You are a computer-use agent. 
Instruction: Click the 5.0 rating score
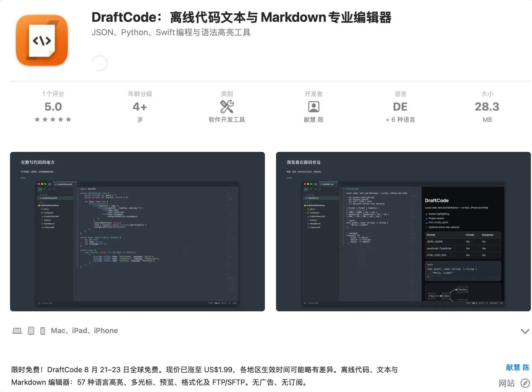pos(53,107)
